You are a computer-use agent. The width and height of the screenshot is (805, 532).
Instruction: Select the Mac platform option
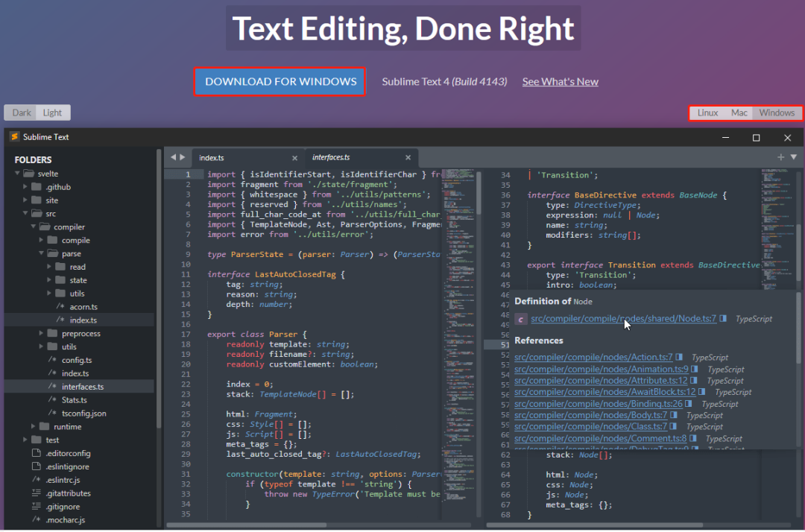coord(739,113)
